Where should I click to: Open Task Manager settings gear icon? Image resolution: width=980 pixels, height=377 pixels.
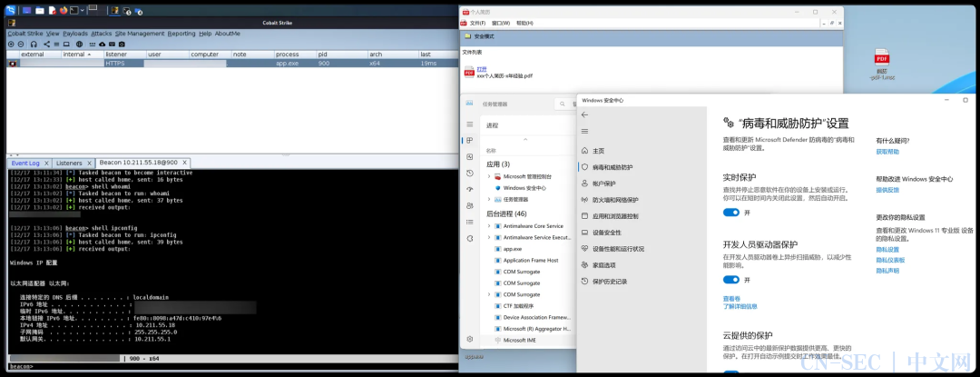[x=469, y=339]
